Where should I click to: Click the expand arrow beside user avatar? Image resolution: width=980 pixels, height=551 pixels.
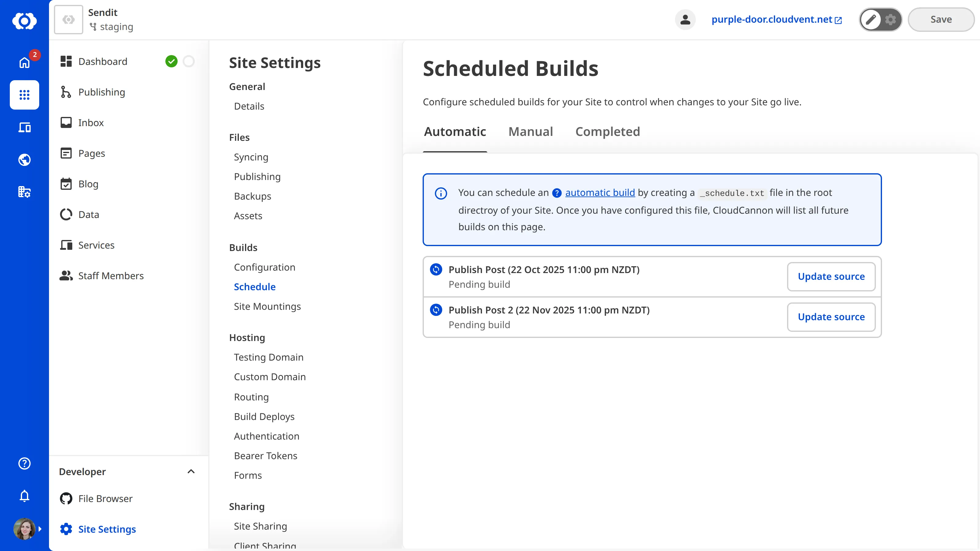click(40, 529)
